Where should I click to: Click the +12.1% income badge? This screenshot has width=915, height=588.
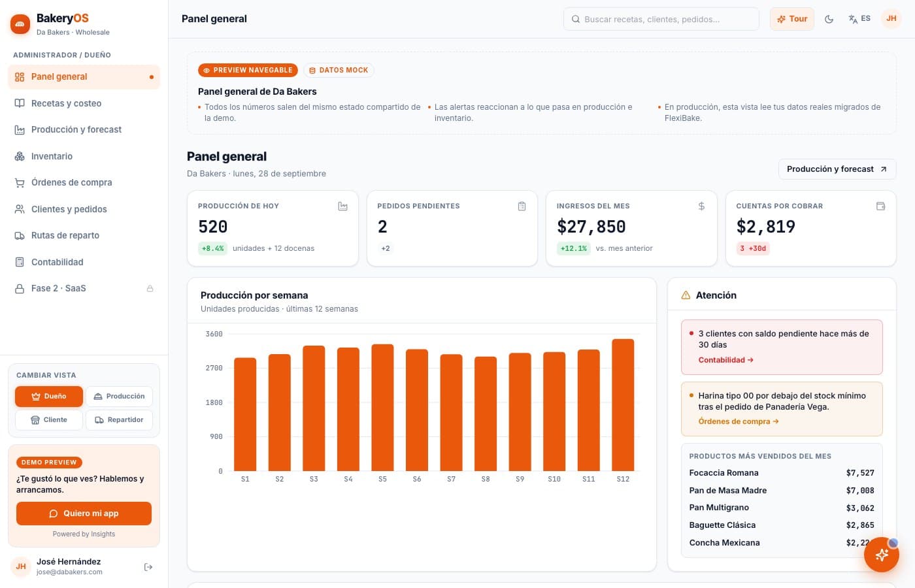pos(573,248)
